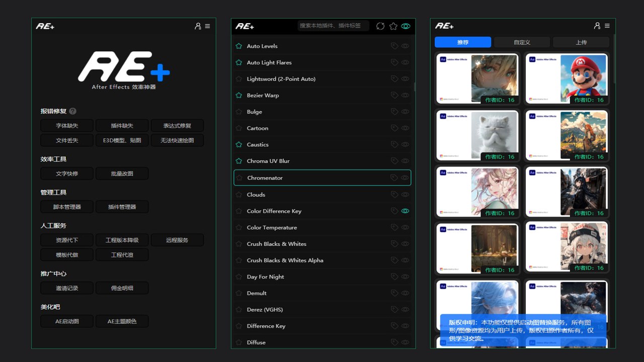Click the green eye icon in plugin header
Viewport: 644px width, 362px height.
406,26
